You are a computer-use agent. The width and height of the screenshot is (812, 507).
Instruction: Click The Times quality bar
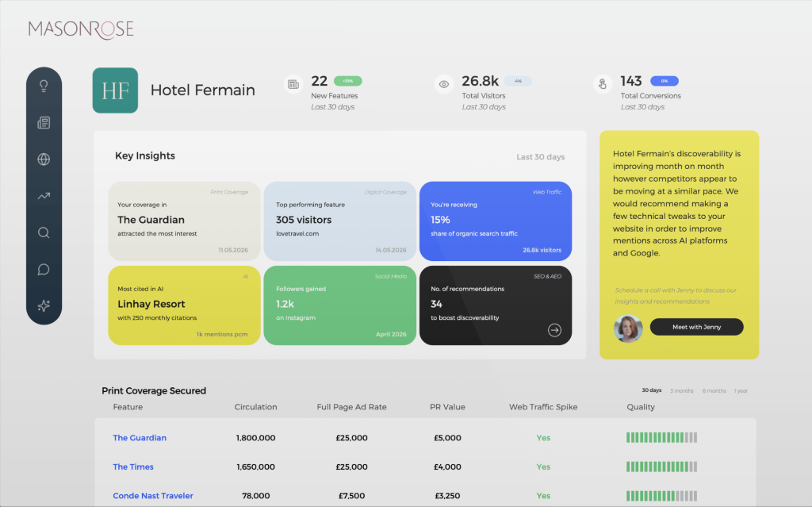point(661,467)
